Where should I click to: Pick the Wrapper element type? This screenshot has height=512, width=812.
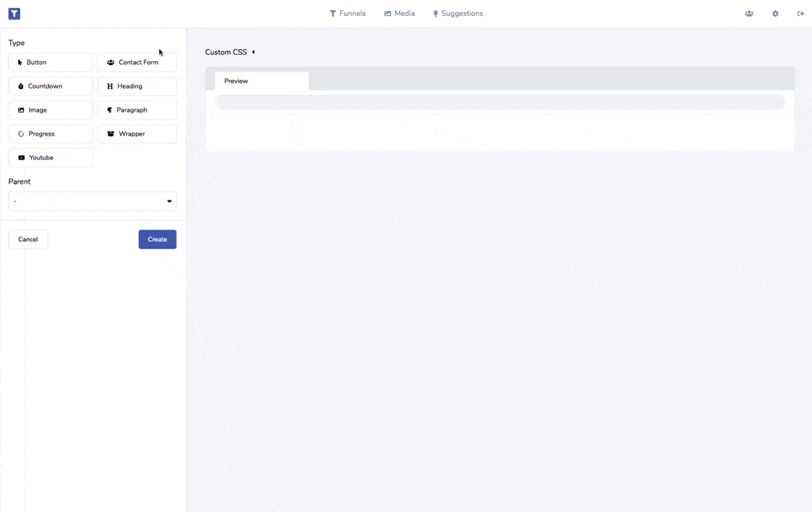tap(136, 134)
